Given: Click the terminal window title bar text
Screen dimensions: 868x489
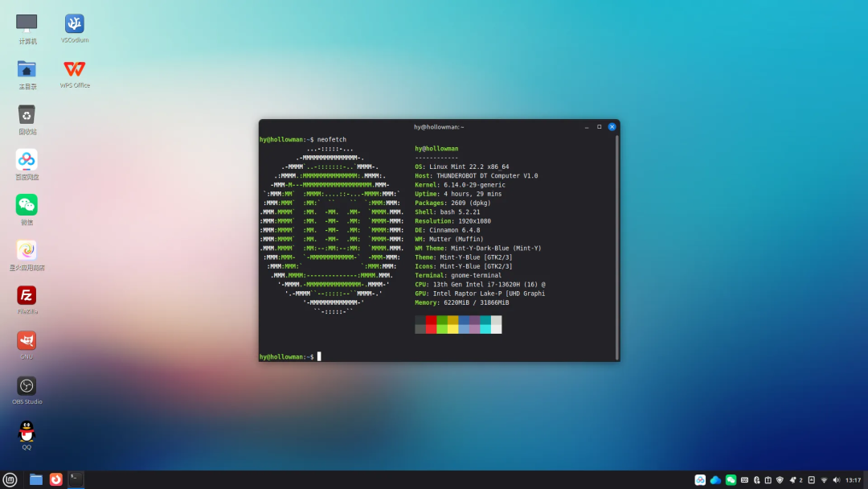Looking at the screenshot, I should point(439,127).
